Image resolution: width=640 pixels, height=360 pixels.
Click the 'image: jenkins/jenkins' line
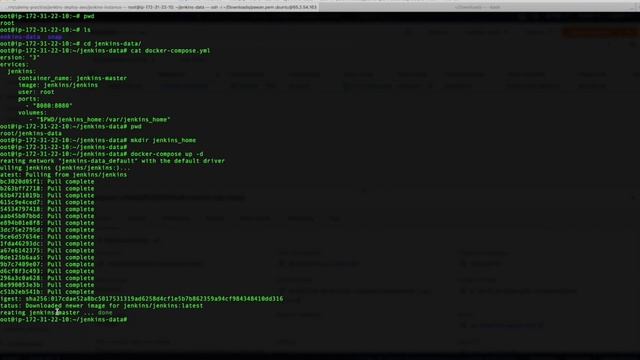point(58,85)
